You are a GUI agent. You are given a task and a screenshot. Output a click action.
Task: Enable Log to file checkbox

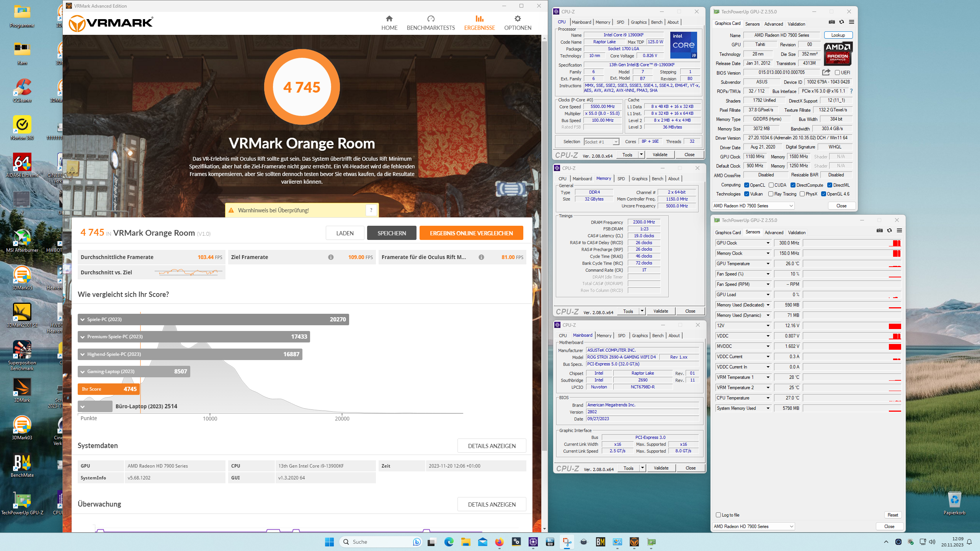(x=718, y=515)
